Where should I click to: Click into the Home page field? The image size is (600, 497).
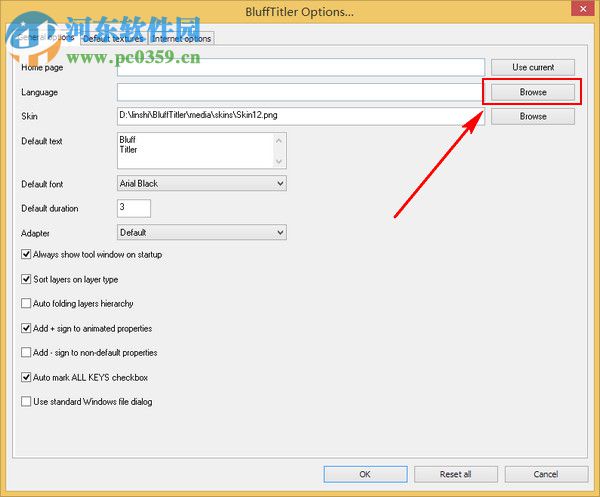click(301, 67)
